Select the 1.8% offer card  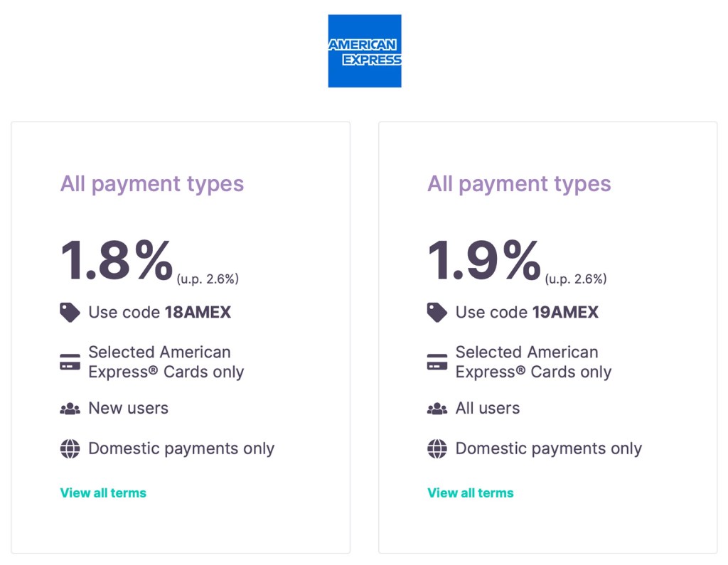click(x=181, y=338)
